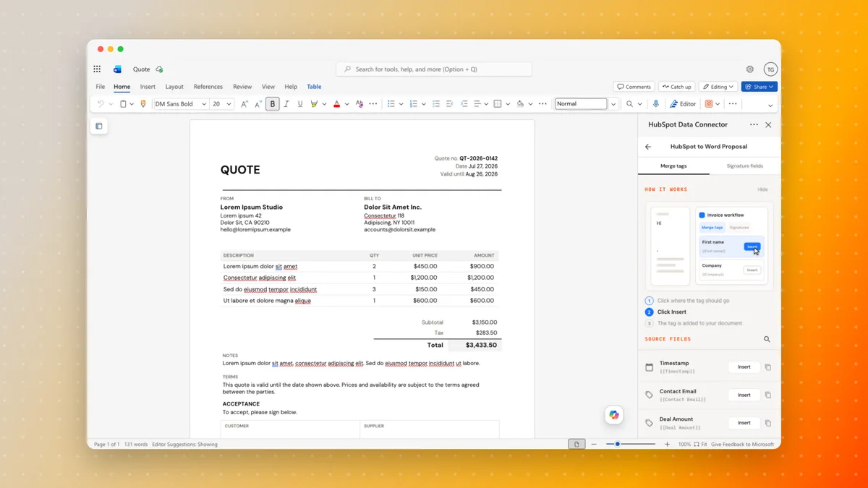This screenshot has height=488, width=868.
Task: Adjust the zoom slider handle
Action: (617, 444)
